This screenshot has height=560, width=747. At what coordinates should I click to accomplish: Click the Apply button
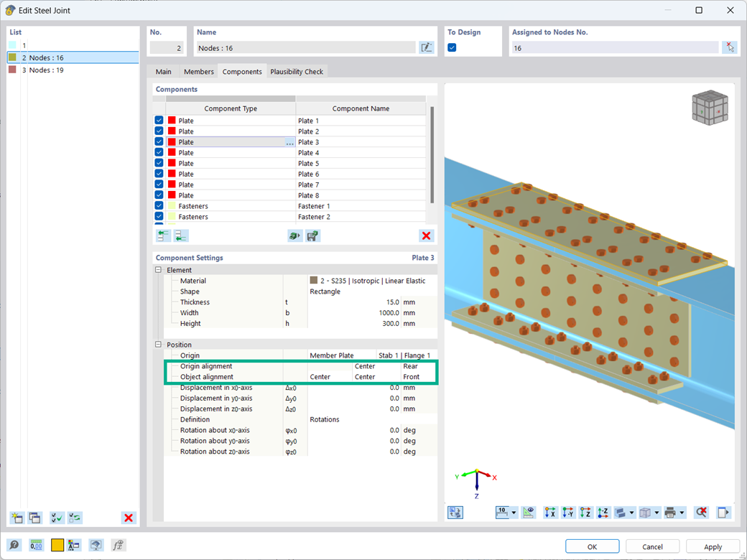(713, 546)
